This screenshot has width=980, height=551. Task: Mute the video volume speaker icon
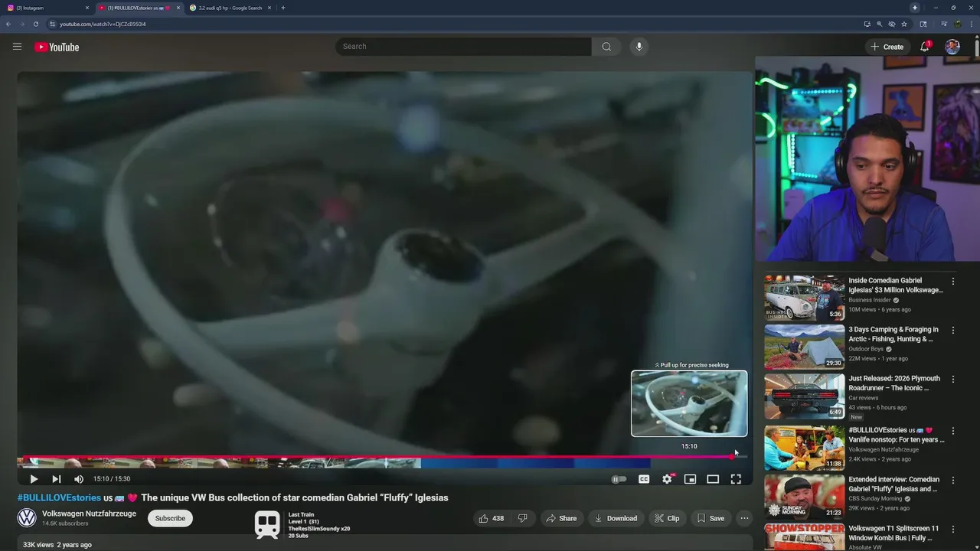coord(79,479)
